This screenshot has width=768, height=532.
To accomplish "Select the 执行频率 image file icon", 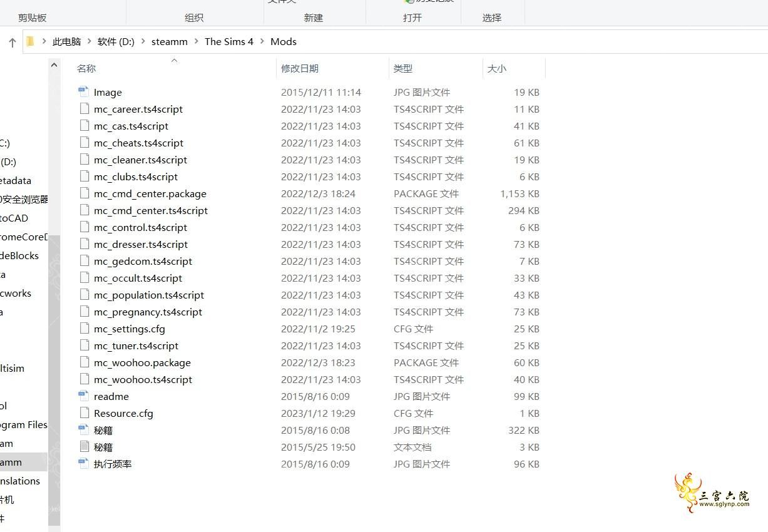I will coord(84,464).
